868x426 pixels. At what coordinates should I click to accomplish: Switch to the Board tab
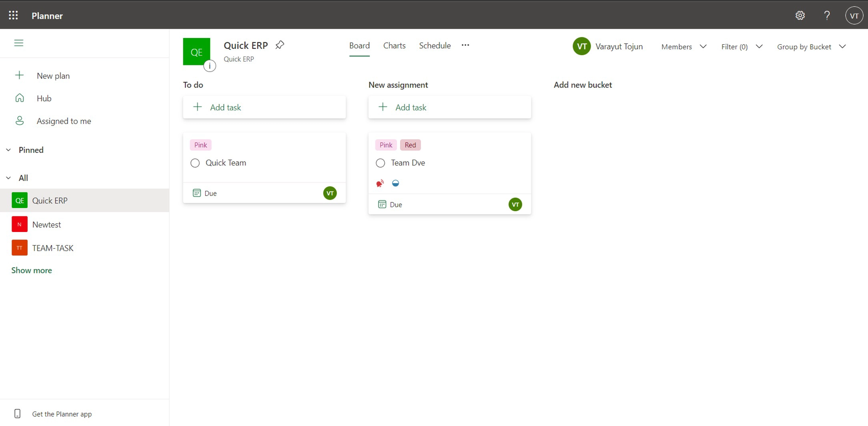click(359, 46)
